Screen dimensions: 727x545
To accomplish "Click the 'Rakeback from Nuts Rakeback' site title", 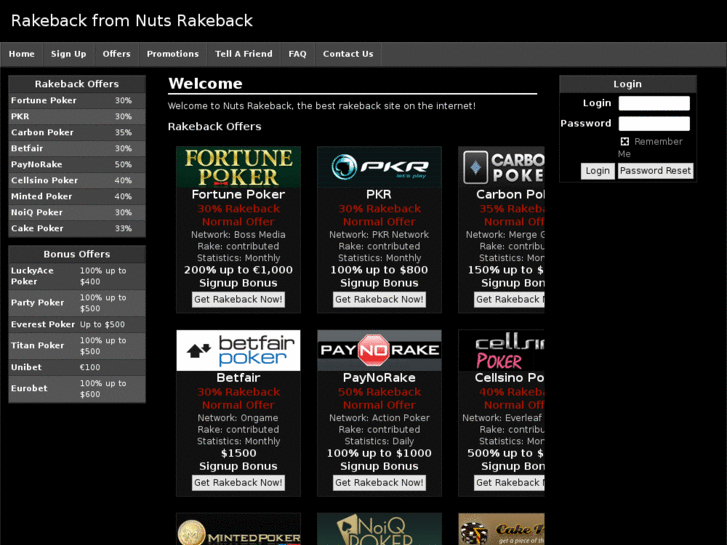I will 132,21.
